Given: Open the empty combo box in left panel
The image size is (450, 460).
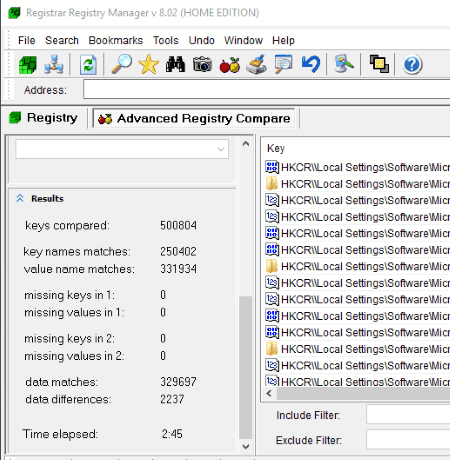Looking at the screenshot, I should pos(122,149).
